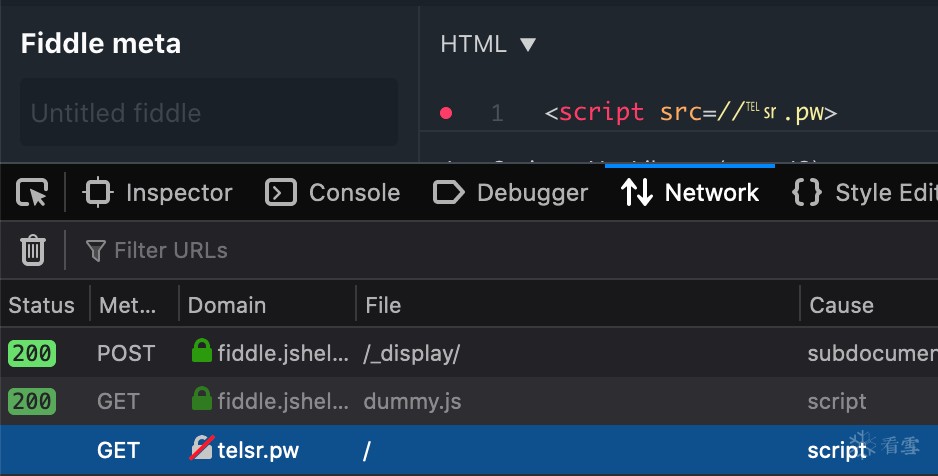Sort requests by Domain column header
Image resolution: width=938 pixels, height=476 pixels.
(227, 305)
